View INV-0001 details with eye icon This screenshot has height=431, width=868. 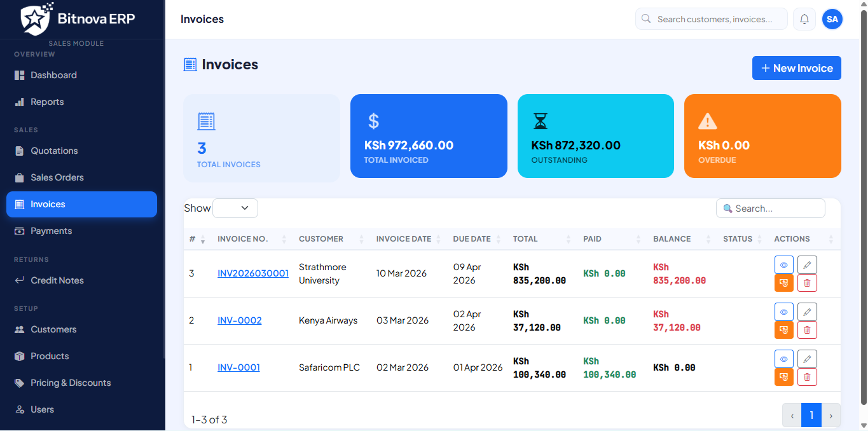pos(784,359)
